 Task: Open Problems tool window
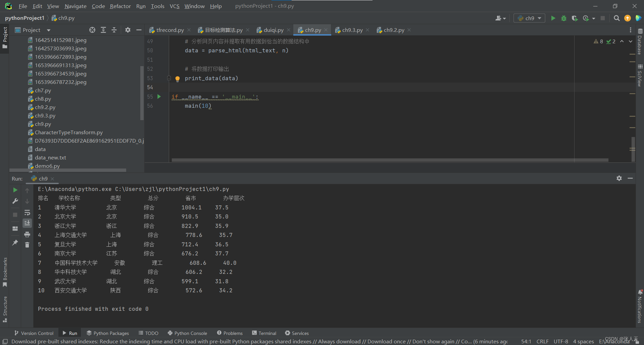pos(230,333)
